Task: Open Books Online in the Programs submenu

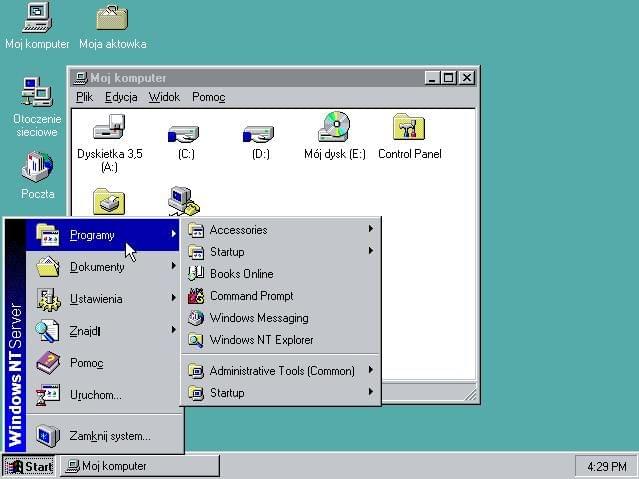Action: [x=241, y=274]
